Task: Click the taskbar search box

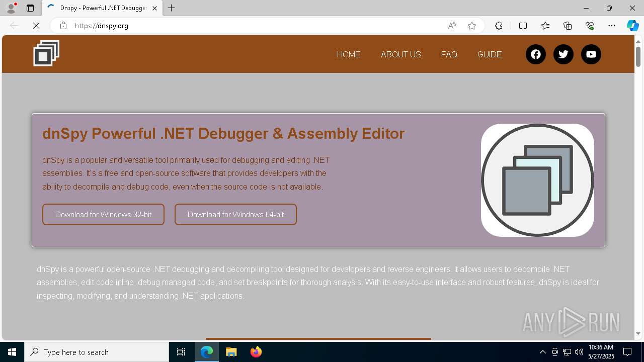Action: pos(97,352)
